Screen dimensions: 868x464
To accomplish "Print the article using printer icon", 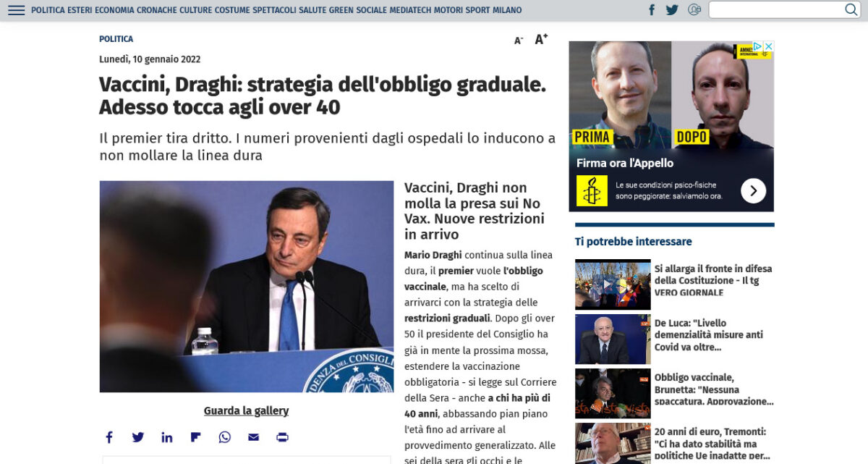I will coord(282,437).
